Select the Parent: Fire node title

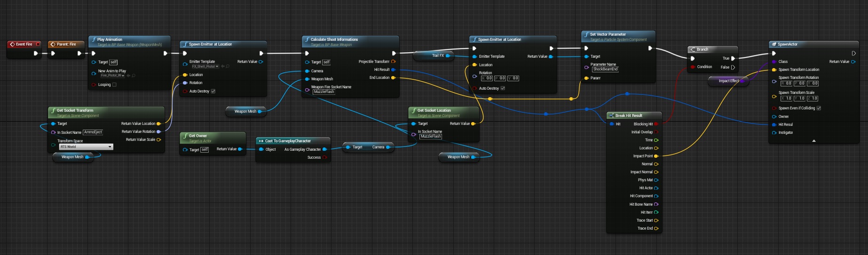pyautogui.click(x=66, y=44)
